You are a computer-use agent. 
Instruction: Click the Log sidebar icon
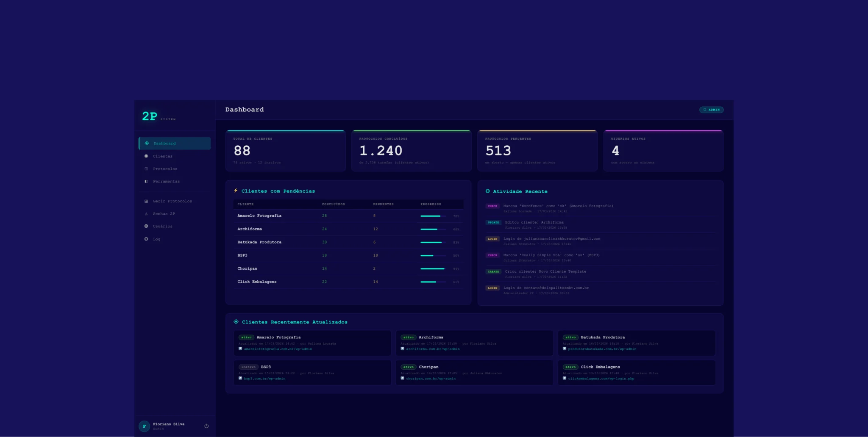pyautogui.click(x=146, y=239)
